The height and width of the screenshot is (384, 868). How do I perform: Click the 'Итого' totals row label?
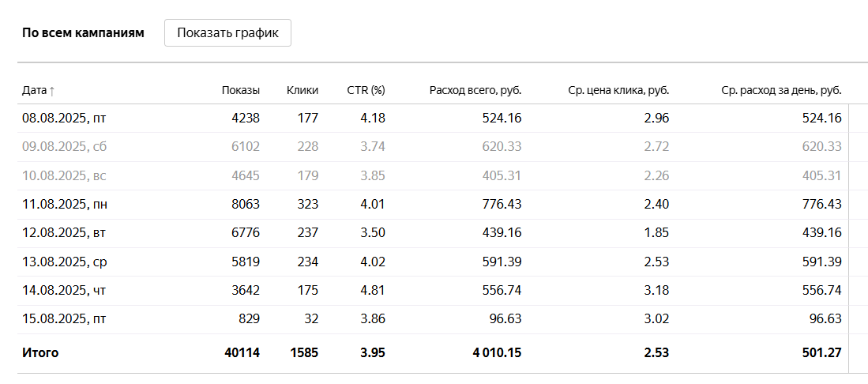point(40,353)
